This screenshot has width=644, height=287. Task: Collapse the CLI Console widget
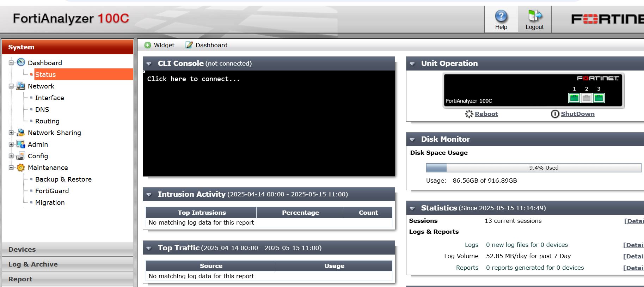click(149, 64)
